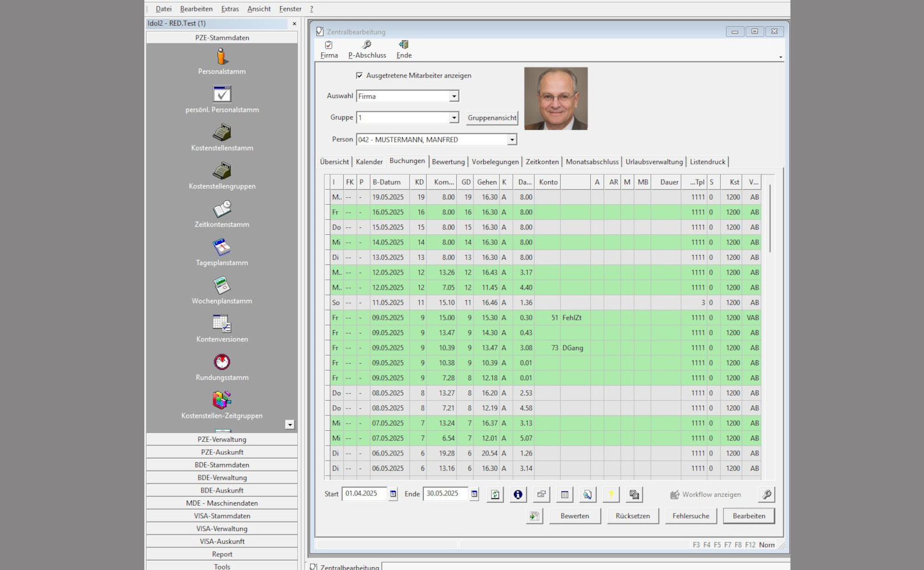Open Personalstamm in the sidebar
Viewport: 924px width, 570px height.
(222, 57)
